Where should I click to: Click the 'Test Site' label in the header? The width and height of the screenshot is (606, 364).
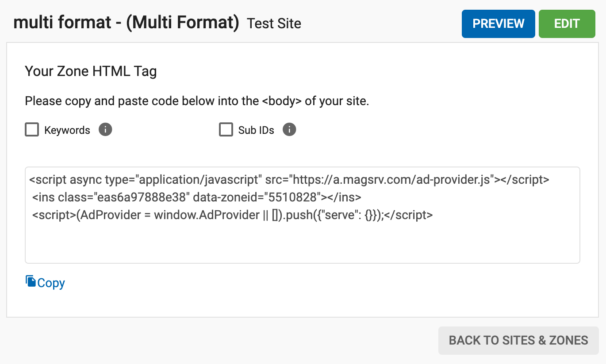coord(274,23)
